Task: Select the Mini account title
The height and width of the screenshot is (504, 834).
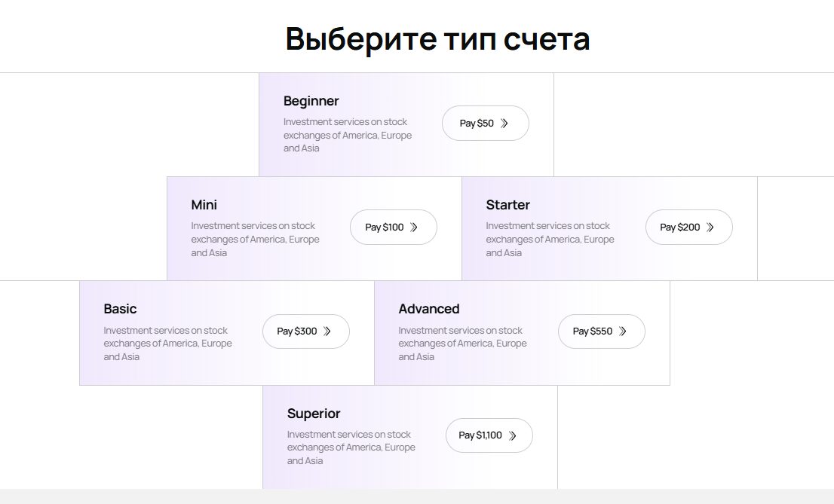Action: [204, 205]
